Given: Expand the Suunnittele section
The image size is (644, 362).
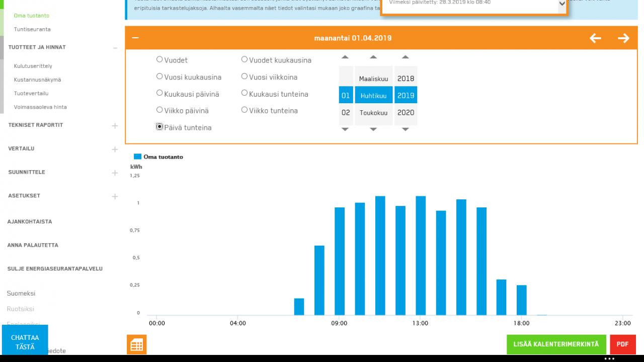Looking at the screenshot, I should point(115,173).
